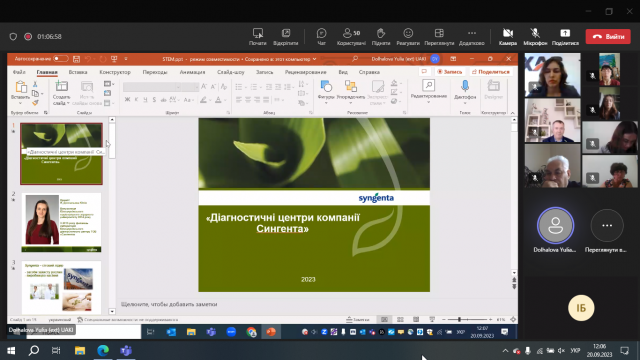
Task: Toggle PowerPoint AutoSave switch
Action: [x=60, y=59]
